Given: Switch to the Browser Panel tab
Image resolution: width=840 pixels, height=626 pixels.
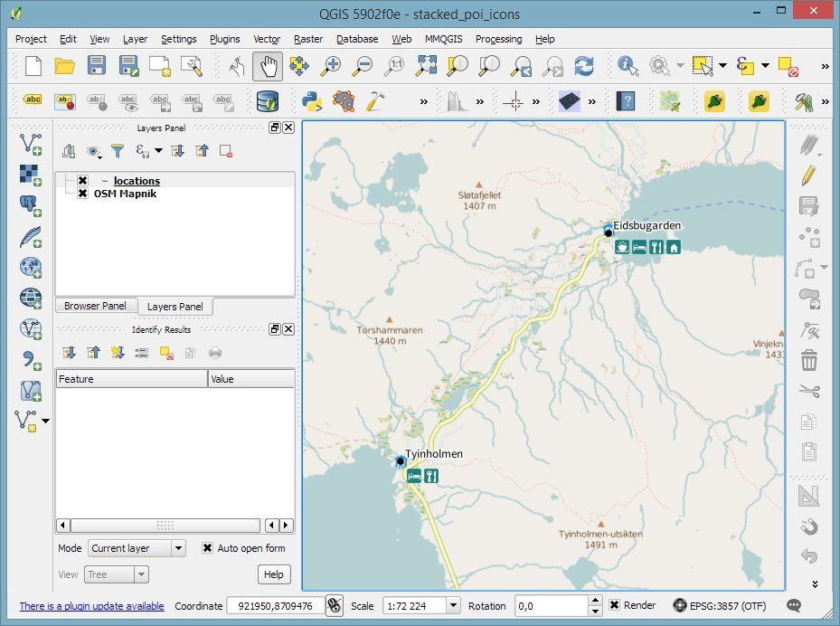Looking at the screenshot, I should [x=96, y=306].
